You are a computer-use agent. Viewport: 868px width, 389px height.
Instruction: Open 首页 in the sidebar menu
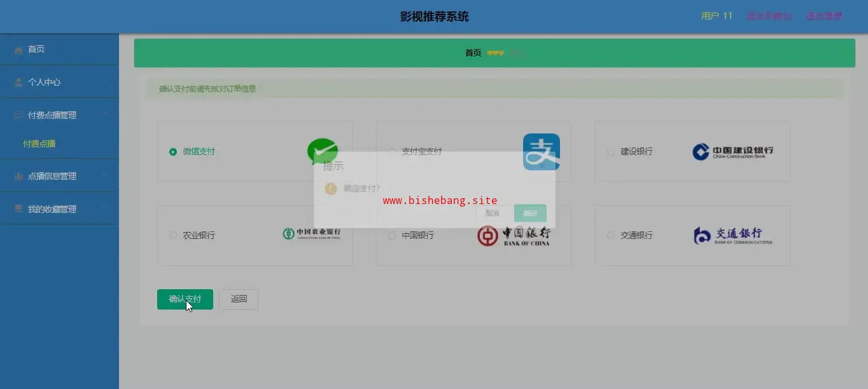pyautogui.click(x=59, y=50)
